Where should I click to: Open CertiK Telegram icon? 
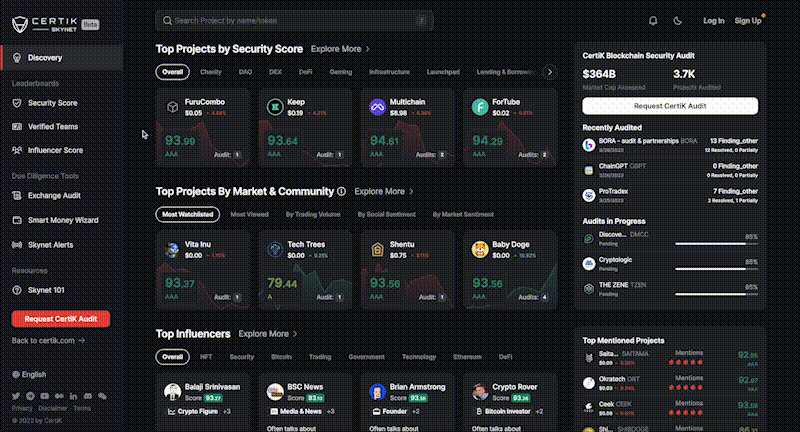[30, 396]
